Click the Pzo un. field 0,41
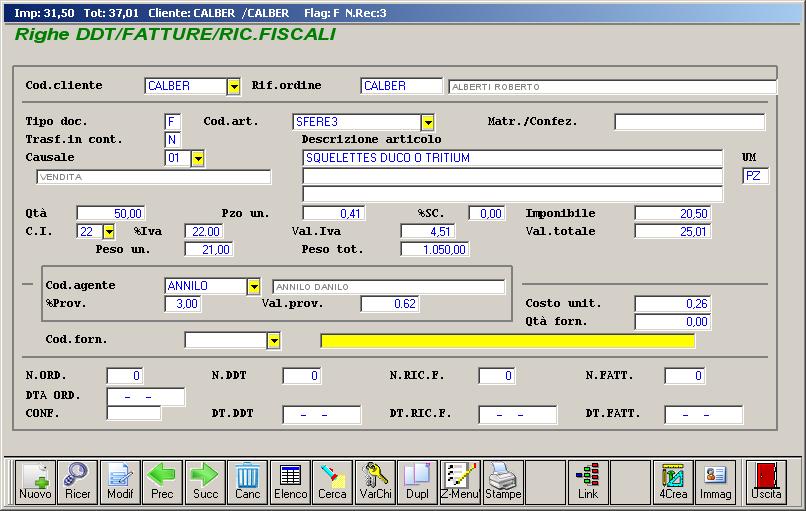The width and height of the screenshot is (806, 511). [334, 213]
